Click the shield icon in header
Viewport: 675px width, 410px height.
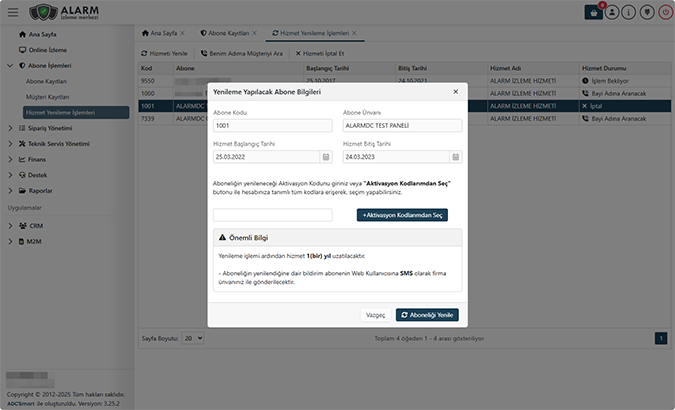[x=646, y=13]
